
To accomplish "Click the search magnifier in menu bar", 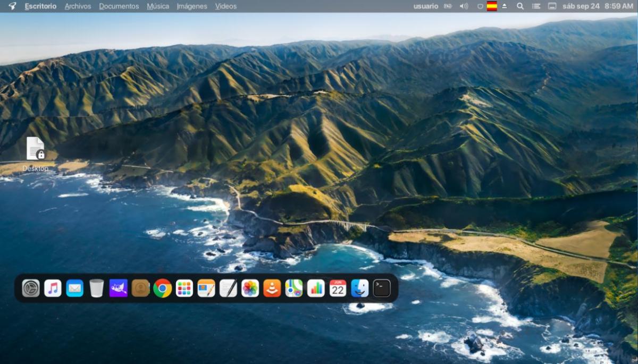I will (x=520, y=6).
